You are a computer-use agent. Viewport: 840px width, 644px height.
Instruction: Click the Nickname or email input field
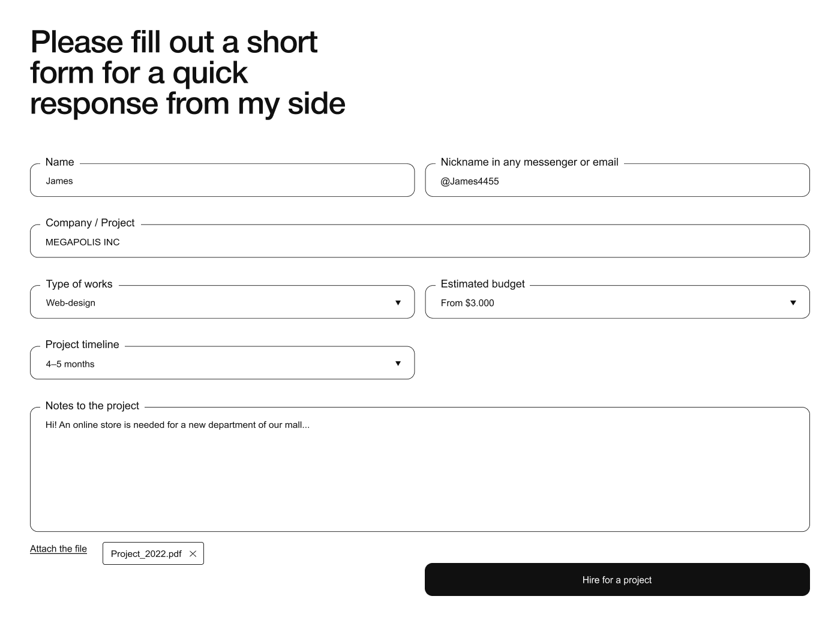click(617, 181)
